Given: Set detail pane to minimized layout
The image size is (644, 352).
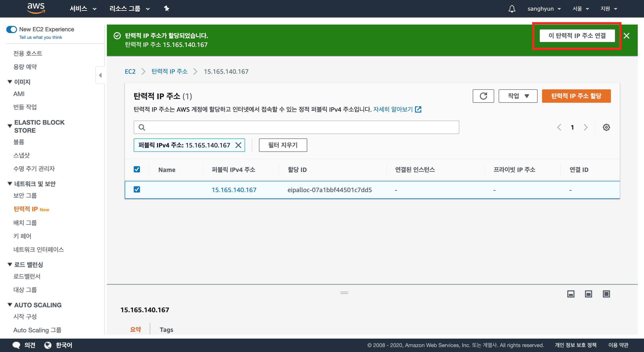Looking at the screenshot, I should pyautogui.click(x=570, y=294).
